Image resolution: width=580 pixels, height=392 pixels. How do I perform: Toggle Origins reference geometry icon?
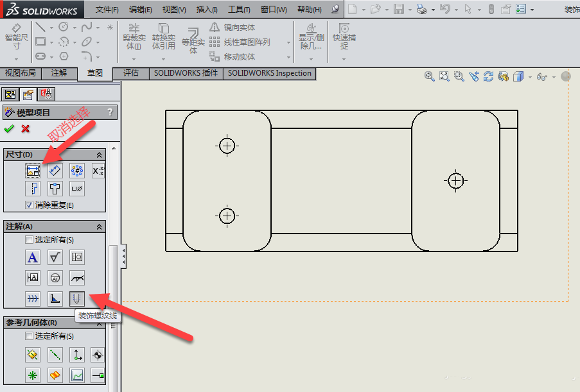pyautogui.click(x=77, y=355)
